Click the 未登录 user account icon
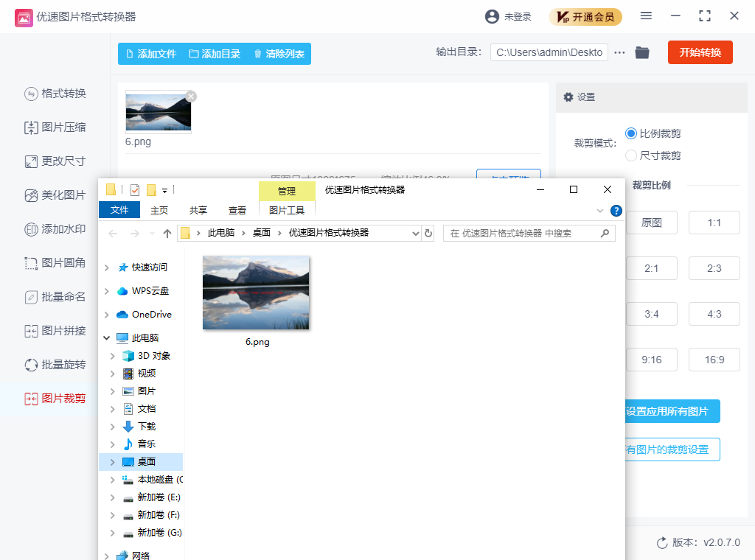 coord(492,17)
